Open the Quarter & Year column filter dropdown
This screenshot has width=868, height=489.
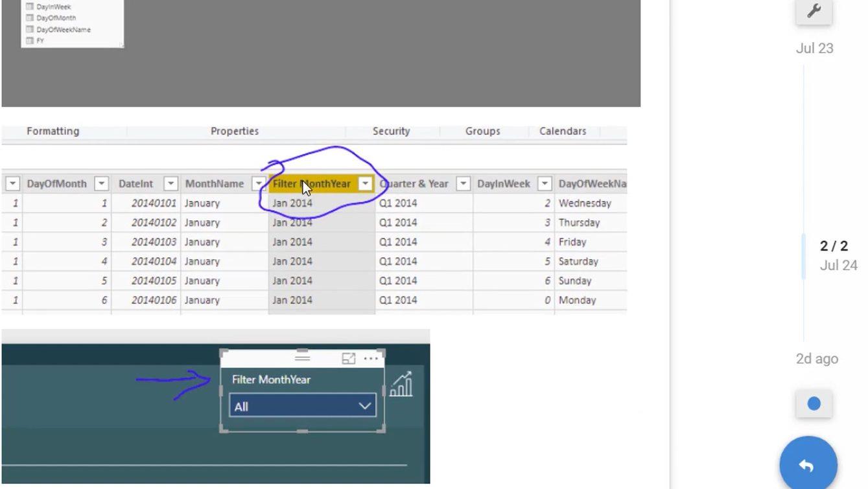tap(463, 184)
